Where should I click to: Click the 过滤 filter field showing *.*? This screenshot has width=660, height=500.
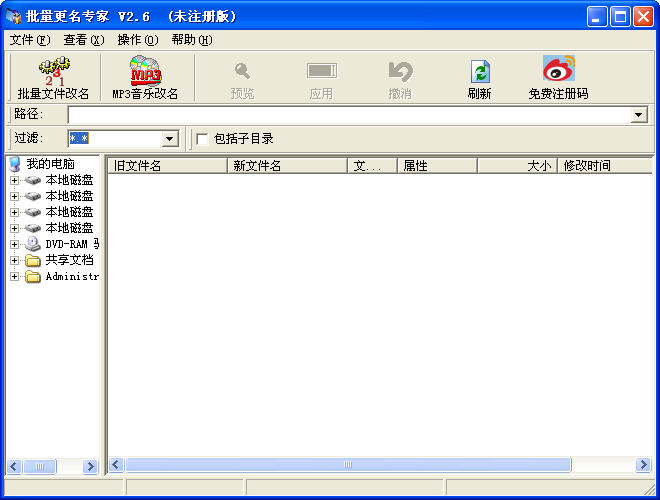pyautogui.click(x=115, y=138)
